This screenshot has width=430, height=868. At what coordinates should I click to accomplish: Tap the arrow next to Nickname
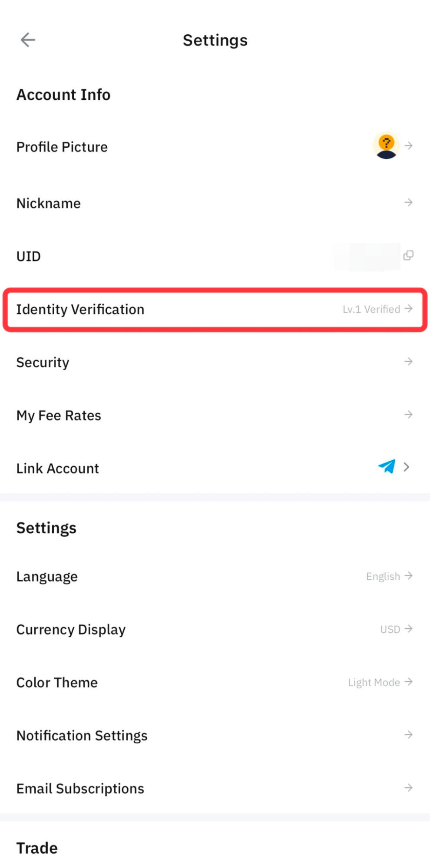408,202
